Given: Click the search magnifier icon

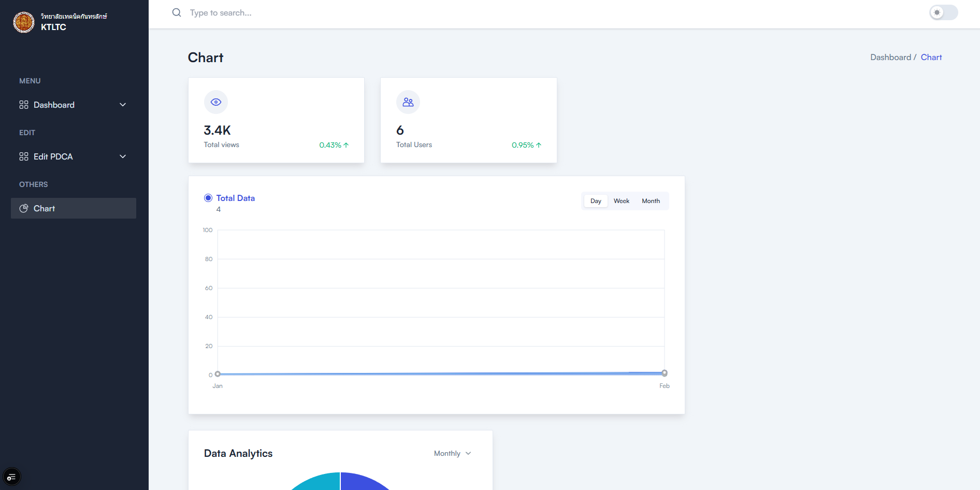Looking at the screenshot, I should click(x=177, y=12).
